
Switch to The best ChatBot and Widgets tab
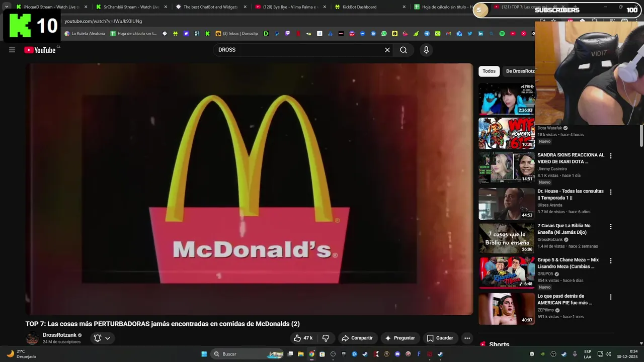(210, 7)
